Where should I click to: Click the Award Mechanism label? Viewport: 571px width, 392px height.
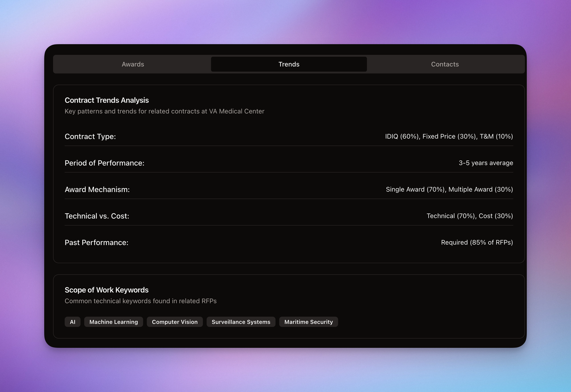97,189
